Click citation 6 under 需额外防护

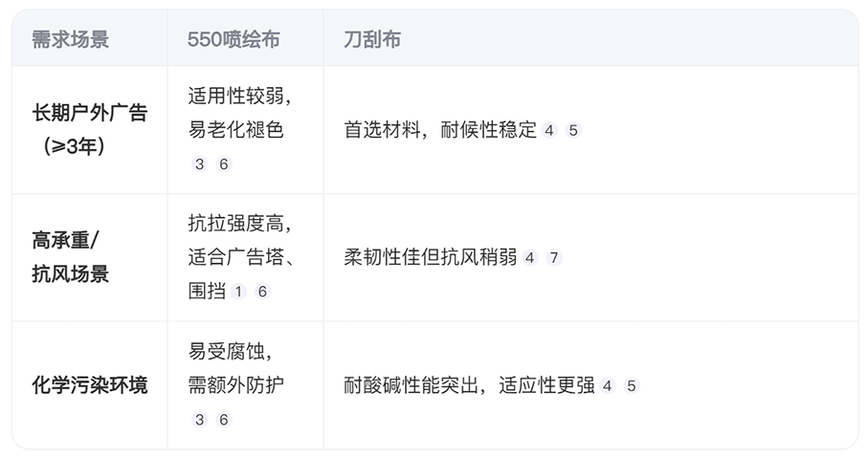tap(224, 420)
